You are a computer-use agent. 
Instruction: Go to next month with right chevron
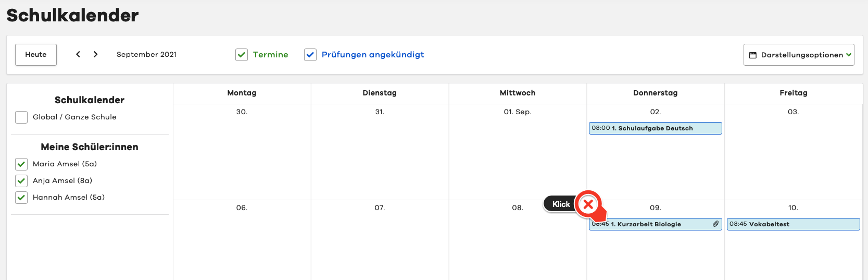96,54
